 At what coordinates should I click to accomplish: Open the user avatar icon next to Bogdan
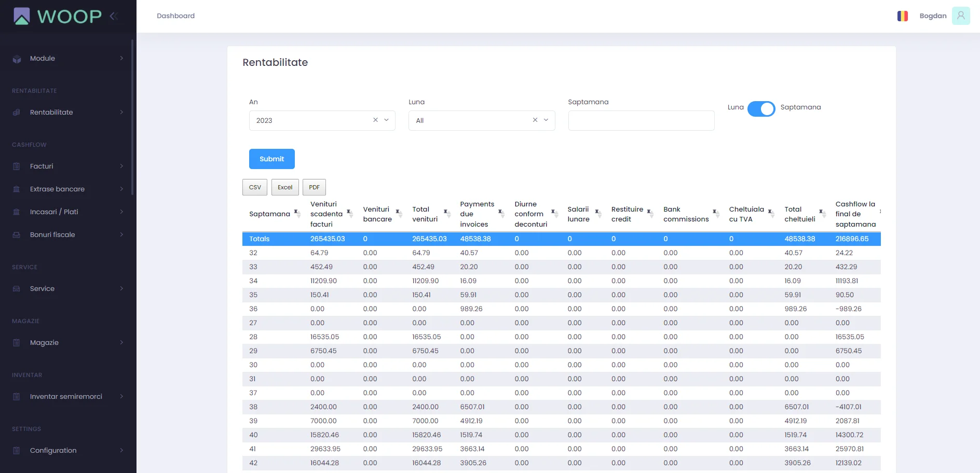pos(961,16)
